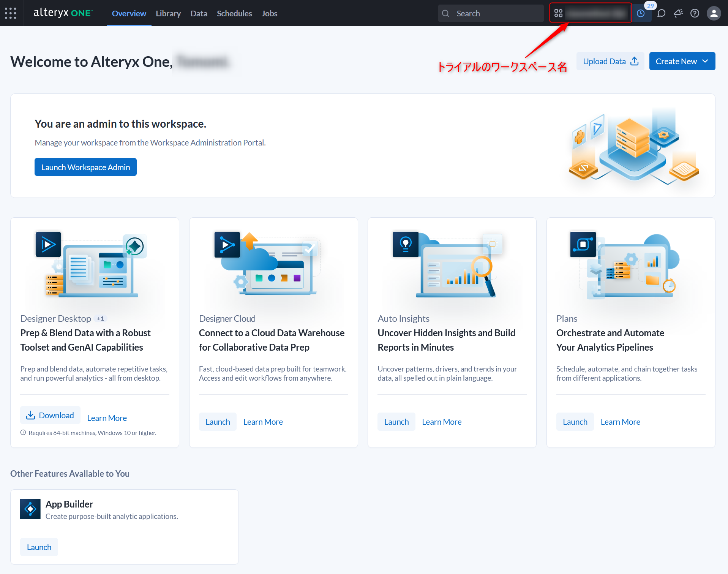The image size is (728, 574).
Task: Click Launch Workspace Admin button
Action: coord(85,167)
